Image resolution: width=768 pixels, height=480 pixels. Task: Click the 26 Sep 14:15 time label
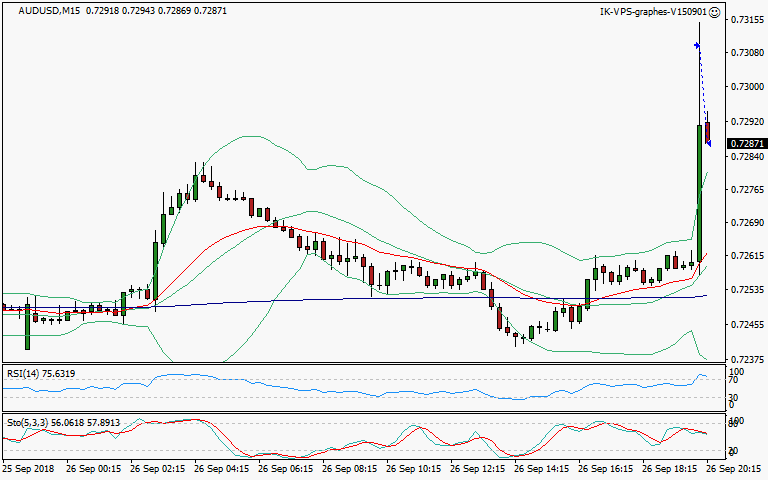click(542, 469)
